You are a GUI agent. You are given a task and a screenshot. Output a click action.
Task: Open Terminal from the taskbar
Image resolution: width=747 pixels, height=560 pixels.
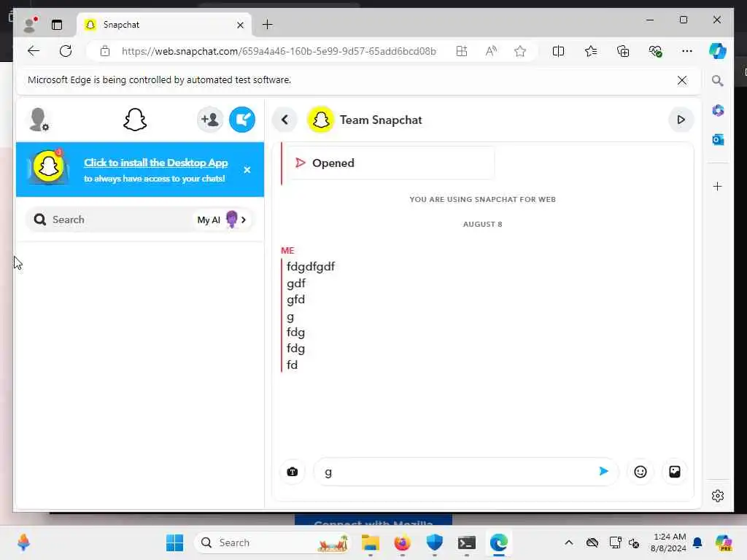pyautogui.click(x=466, y=542)
